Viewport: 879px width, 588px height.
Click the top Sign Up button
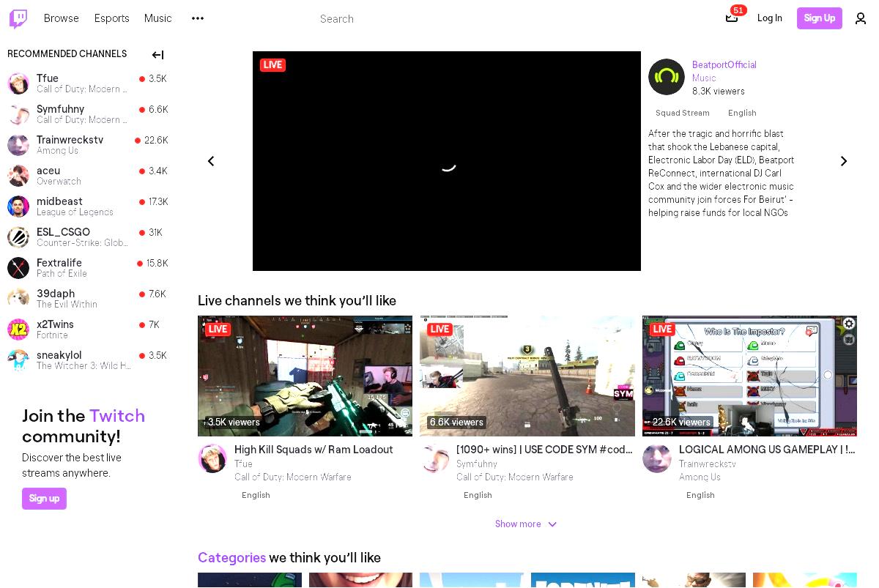(820, 18)
